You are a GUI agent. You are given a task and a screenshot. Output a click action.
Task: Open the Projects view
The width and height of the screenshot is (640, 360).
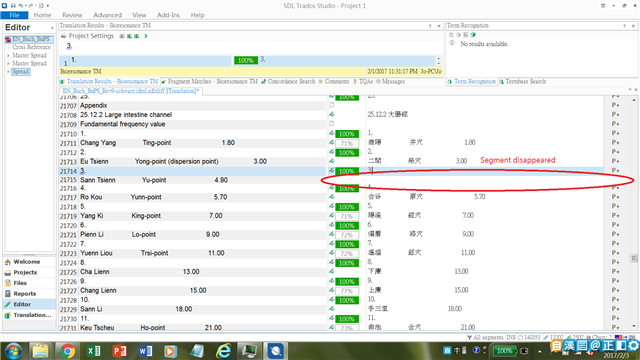[25, 272]
